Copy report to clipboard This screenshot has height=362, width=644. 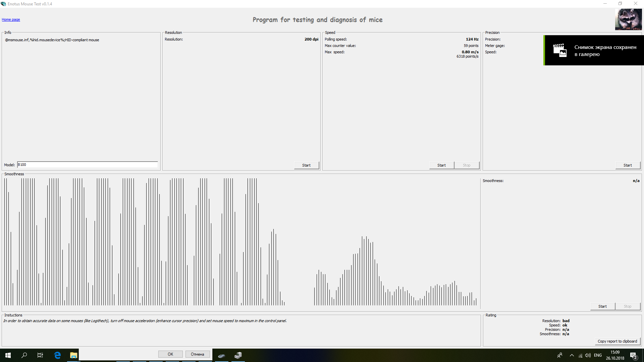(617, 341)
